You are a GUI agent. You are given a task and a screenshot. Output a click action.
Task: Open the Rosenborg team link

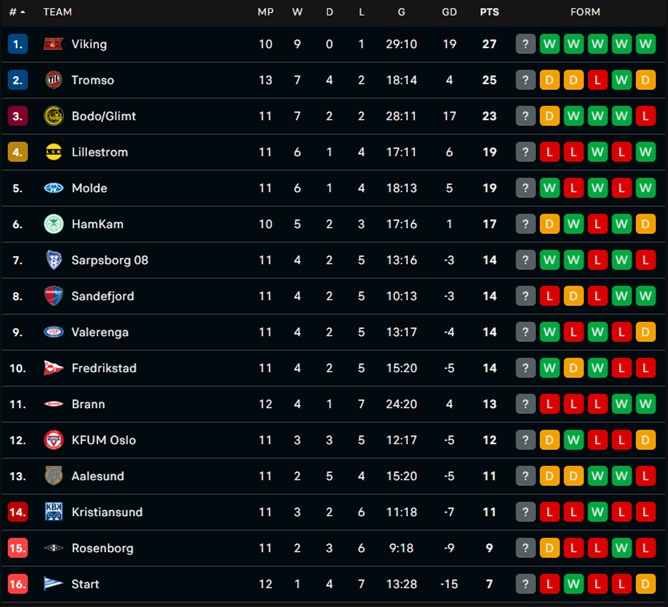[x=102, y=548]
